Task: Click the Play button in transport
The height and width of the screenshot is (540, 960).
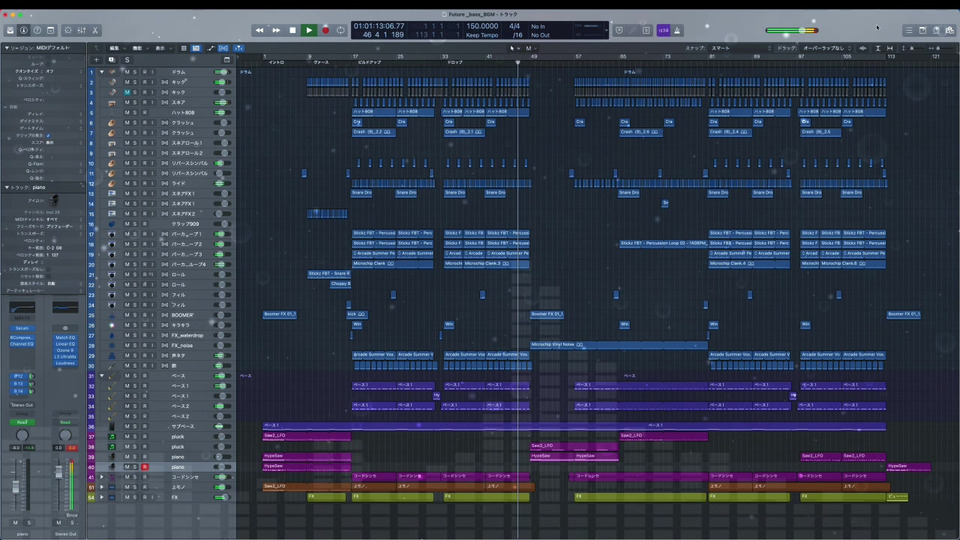Action: (309, 30)
